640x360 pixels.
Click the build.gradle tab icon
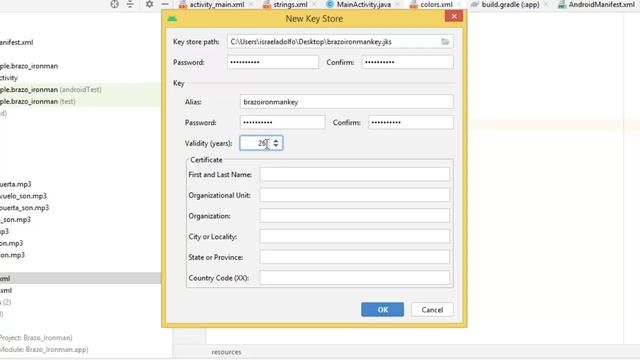click(475, 4)
